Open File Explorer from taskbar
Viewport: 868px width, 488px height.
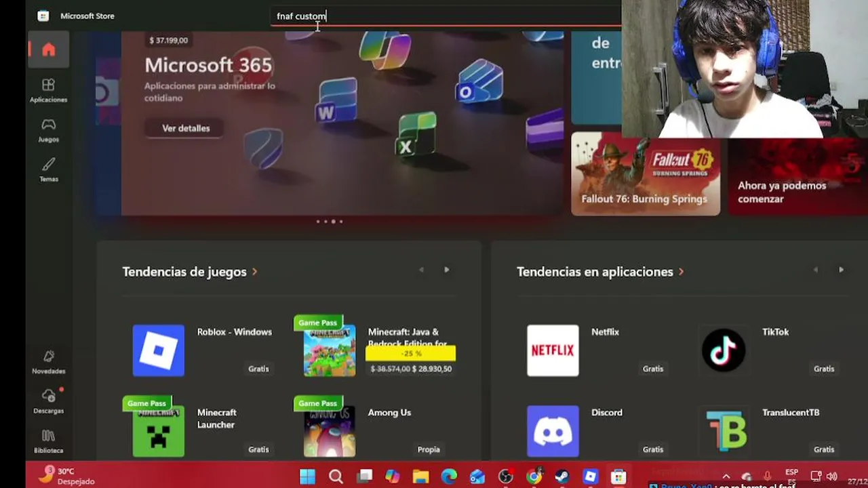(x=420, y=476)
